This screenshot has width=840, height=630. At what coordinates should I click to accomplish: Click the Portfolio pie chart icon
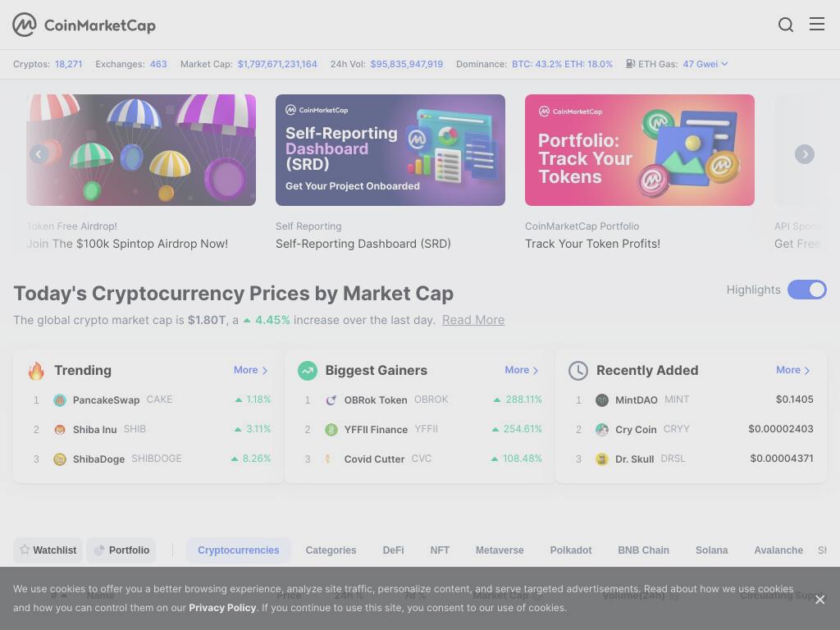pos(99,550)
